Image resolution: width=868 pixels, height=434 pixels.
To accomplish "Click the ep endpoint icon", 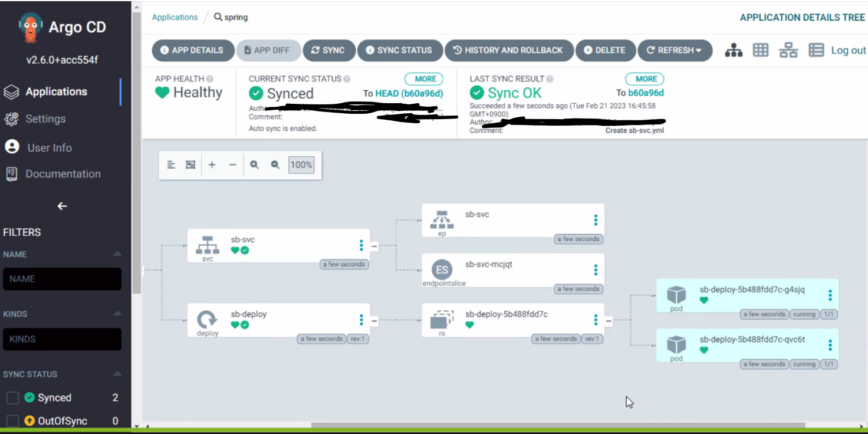I will point(442,220).
